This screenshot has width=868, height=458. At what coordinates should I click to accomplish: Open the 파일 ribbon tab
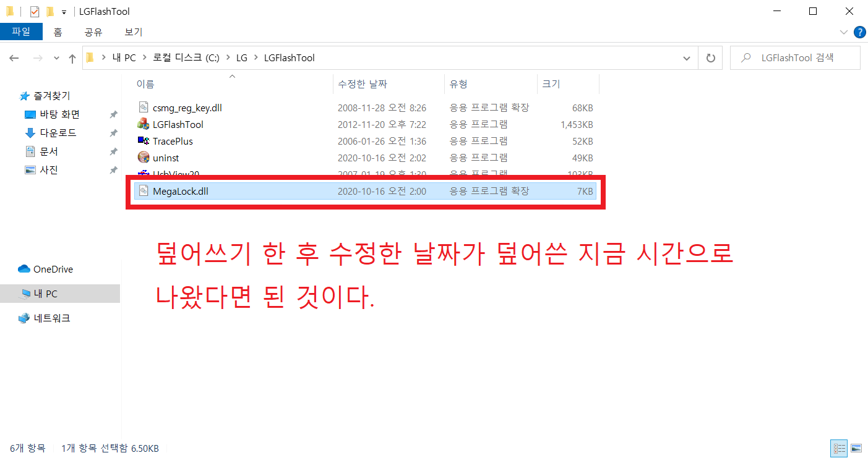point(21,32)
